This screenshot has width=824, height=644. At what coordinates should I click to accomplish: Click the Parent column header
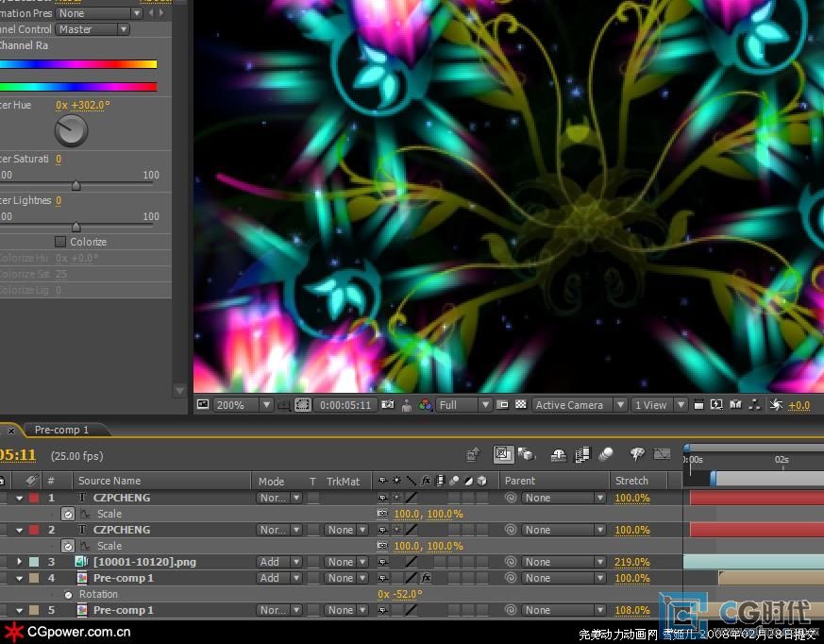coord(520,481)
